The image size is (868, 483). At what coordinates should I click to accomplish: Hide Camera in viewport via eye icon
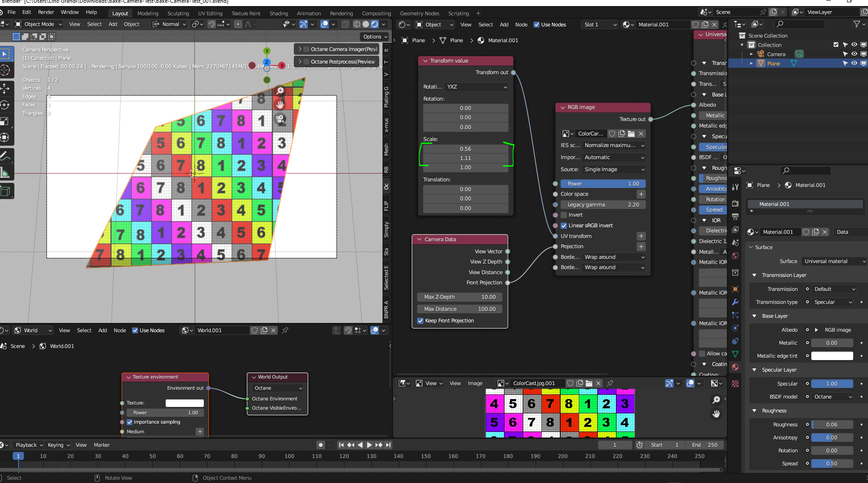pyautogui.click(x=854, y=54)
